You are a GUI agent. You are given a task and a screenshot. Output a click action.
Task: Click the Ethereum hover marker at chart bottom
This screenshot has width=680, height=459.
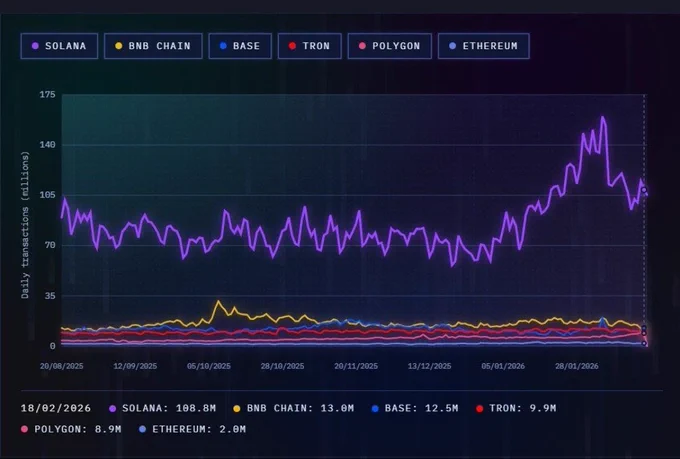pos(644,343)
